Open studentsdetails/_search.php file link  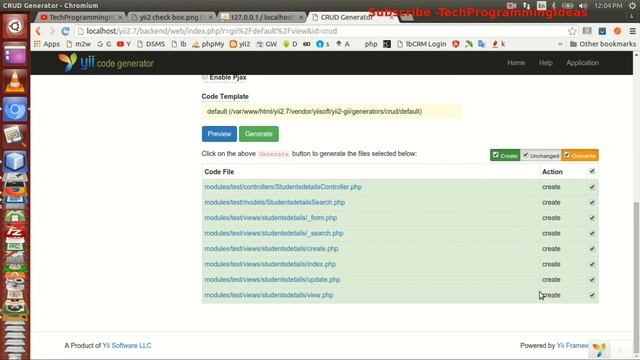click(274, 233)
